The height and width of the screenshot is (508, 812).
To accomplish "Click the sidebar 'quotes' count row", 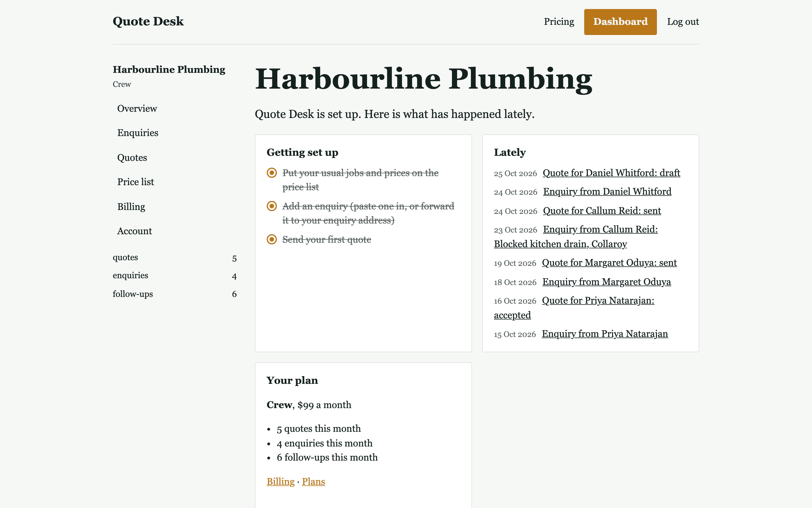I will [175, 258].
